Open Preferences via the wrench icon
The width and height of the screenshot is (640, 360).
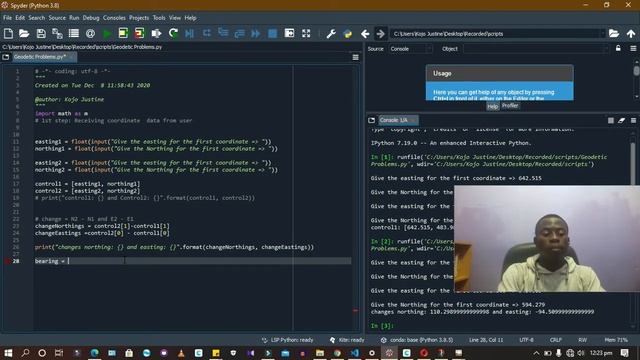click(331, 33)
